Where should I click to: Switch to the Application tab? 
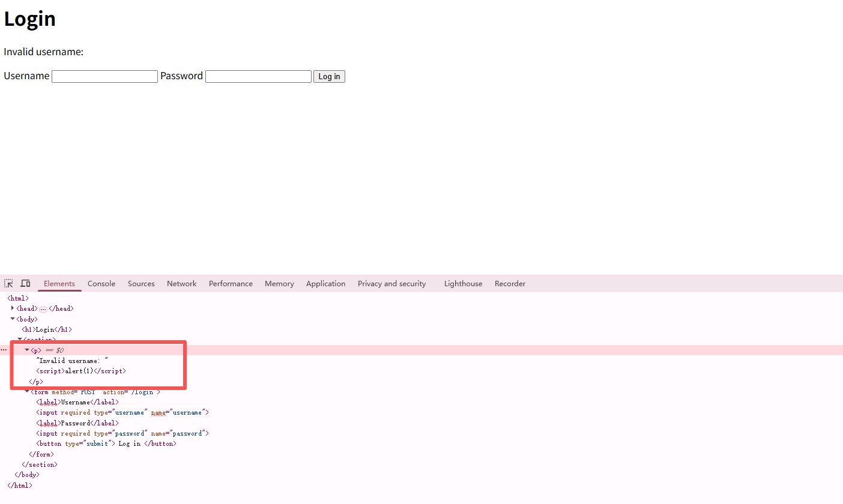pyautogui.click(x=325, y=284)
